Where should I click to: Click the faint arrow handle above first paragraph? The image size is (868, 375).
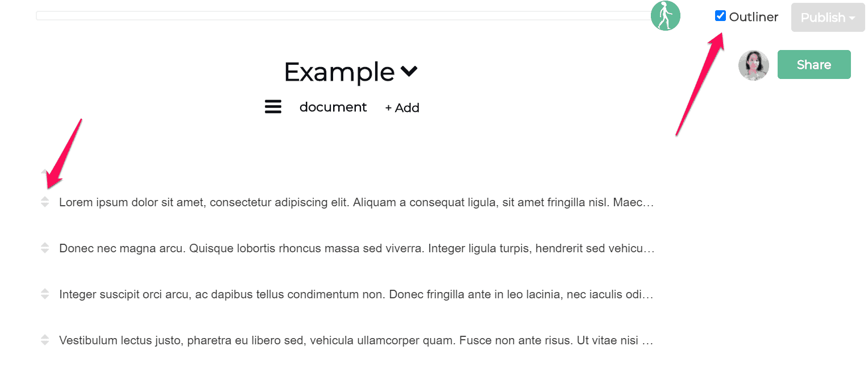click(x=45, y=170)
